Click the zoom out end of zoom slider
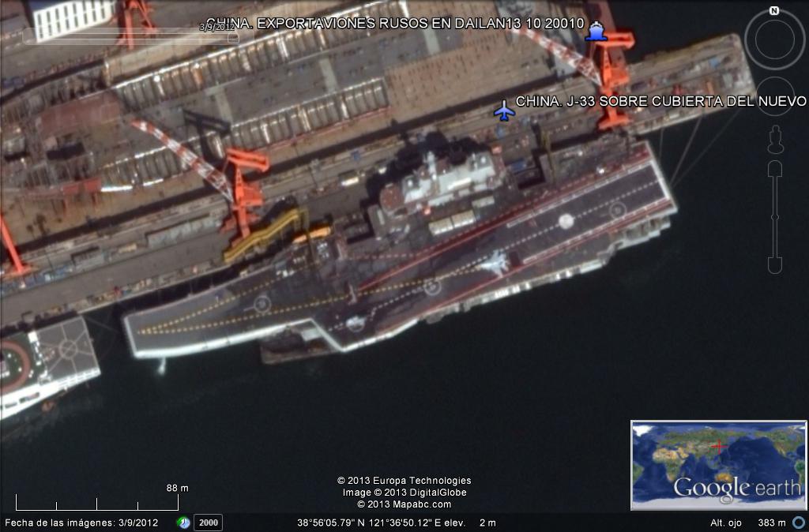 pos(775,265)
